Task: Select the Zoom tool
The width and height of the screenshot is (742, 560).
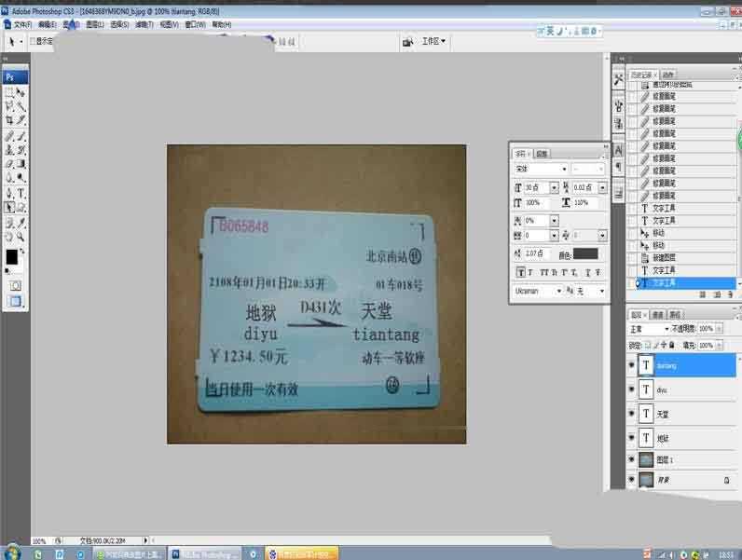Action: [21, 237]
